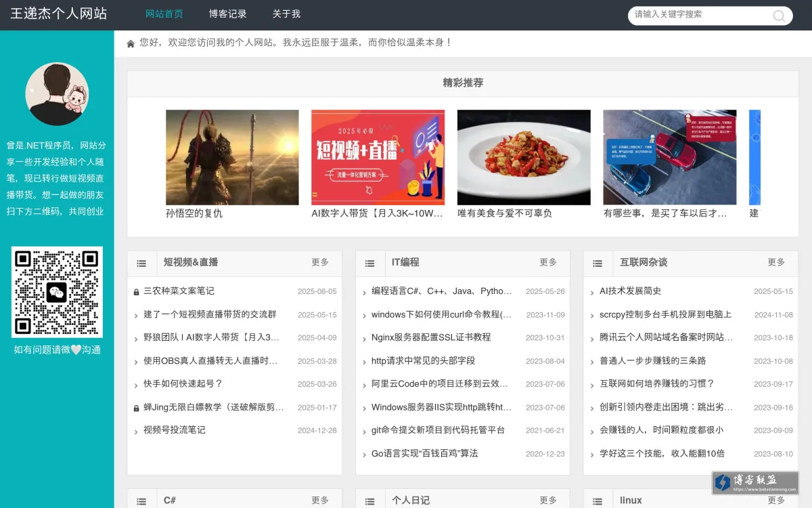Image resolution: width=812 pixels, height=508 pixels.
Task: Open the Windows服务器IIS实现http跳转 article
Action: [x=442, y=408]
